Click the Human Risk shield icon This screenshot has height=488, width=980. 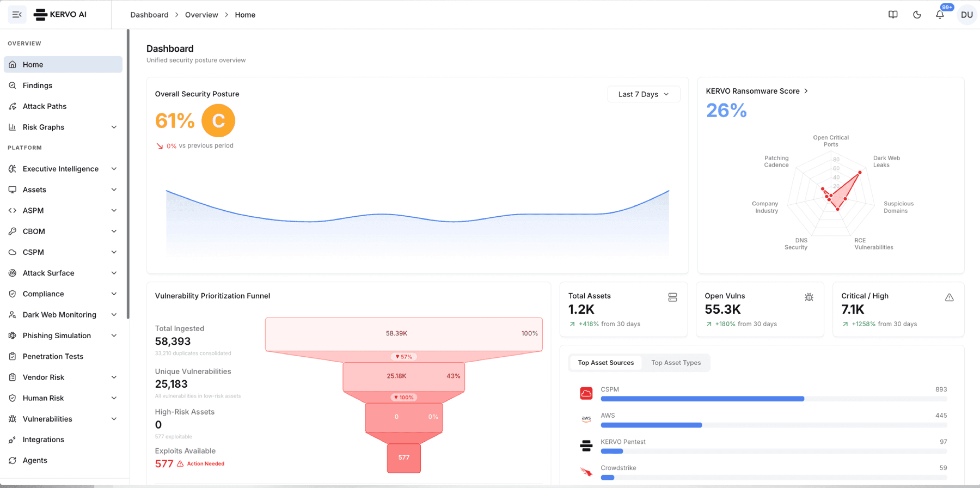[13, 398]
